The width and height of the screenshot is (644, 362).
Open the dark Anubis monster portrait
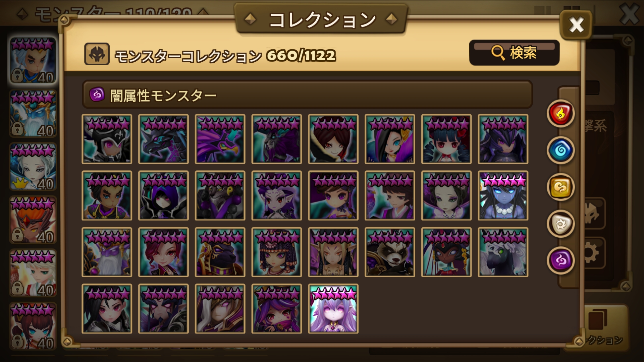click(220, 252)
